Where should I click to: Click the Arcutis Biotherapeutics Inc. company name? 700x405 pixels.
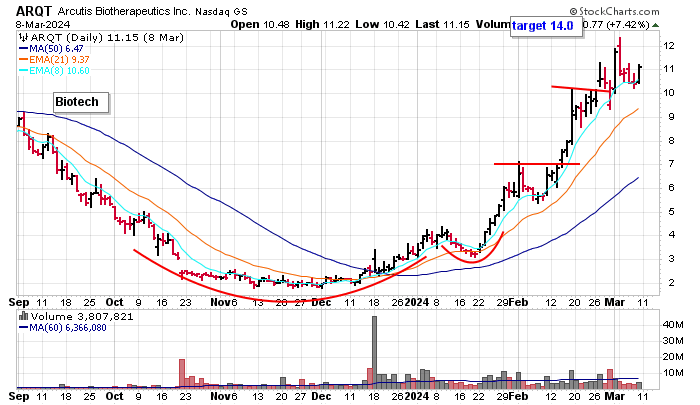coord(123,11)
